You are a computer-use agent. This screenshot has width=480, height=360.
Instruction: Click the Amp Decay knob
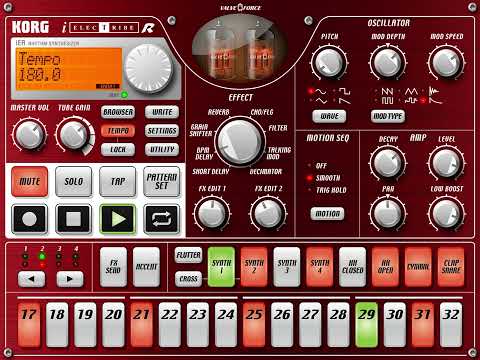point(388,163)
